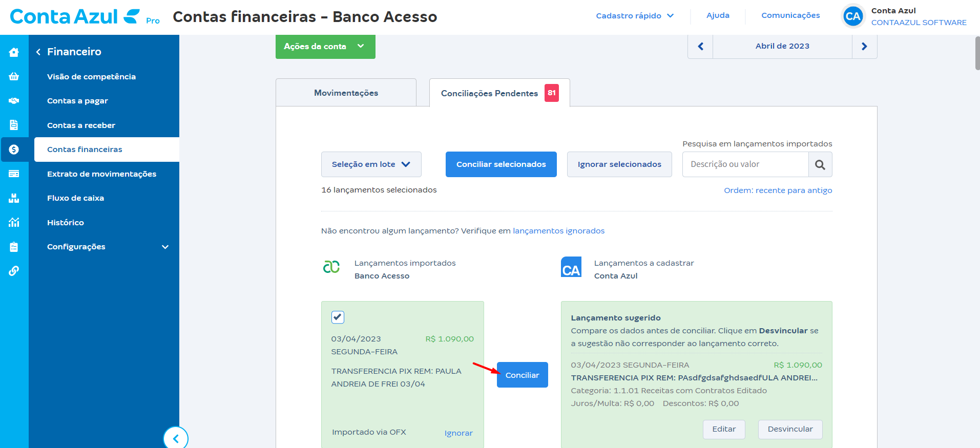Open Ajuda link in header
The image size is (980, 448).
tap(718, 15)
